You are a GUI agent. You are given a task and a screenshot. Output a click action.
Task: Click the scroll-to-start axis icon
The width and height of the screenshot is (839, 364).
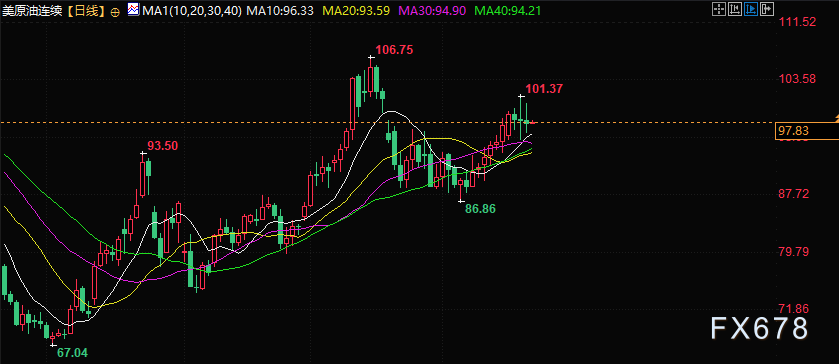coord(735,9)
